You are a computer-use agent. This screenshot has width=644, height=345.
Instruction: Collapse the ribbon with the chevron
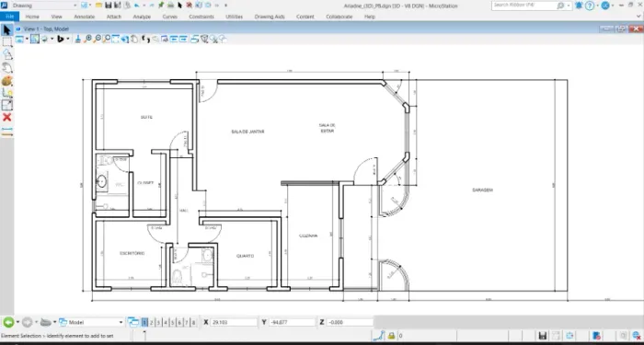[638, 17]
